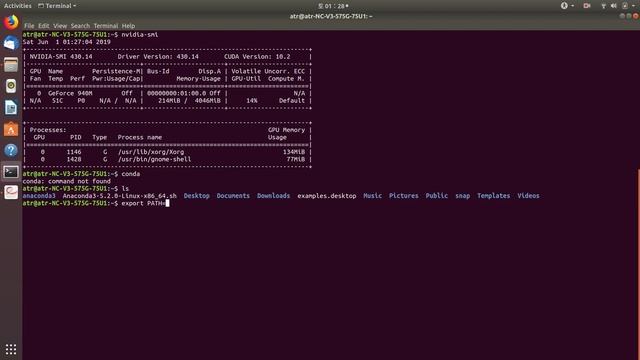Open the Terminal menu in the menu bar
The height and width of the screenshot is (360, 640).
[106, 26]
